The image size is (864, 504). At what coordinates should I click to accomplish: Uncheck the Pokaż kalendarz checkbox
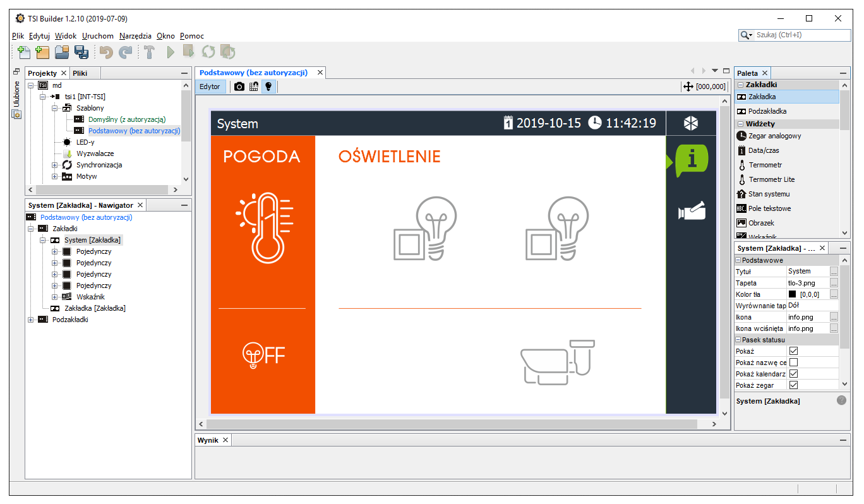point(793,374)
